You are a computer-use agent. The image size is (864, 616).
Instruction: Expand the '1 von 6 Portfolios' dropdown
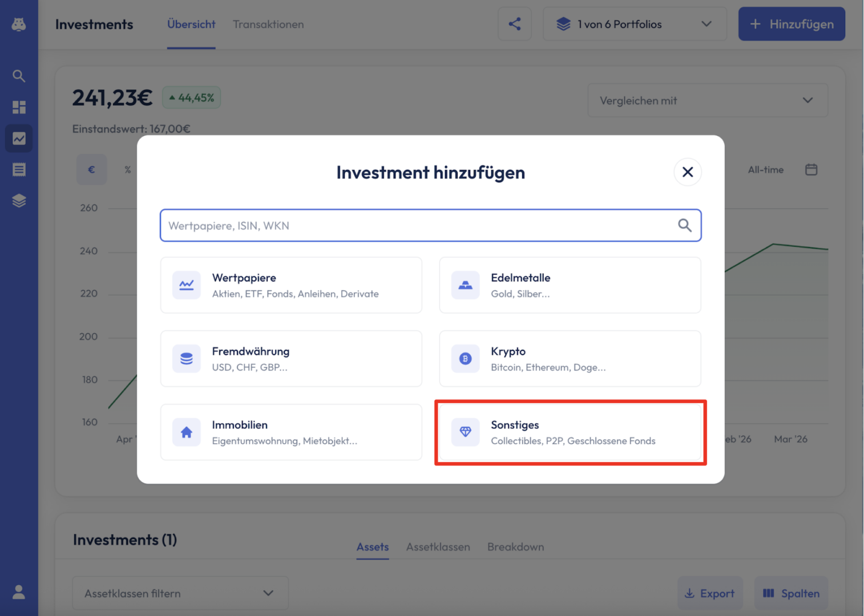[635, 24]
